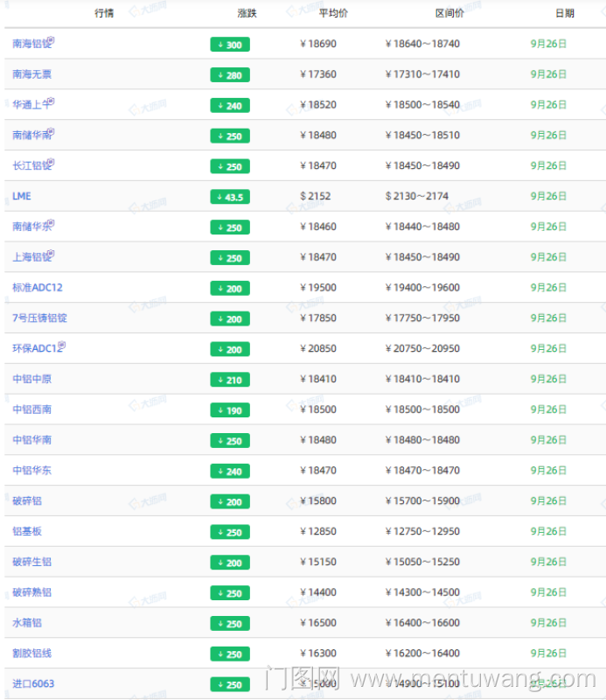This screenshot has width=606, height=700.
Task: Click the small icon beside 南储华东
Action: (51, 224)
